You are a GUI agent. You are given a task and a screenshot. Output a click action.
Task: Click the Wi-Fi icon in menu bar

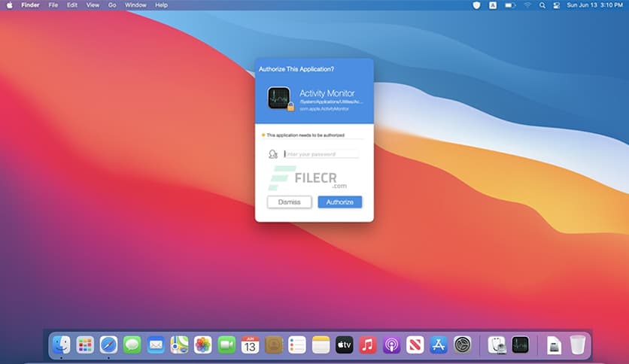pyautogui.click(x=527, y=5)
